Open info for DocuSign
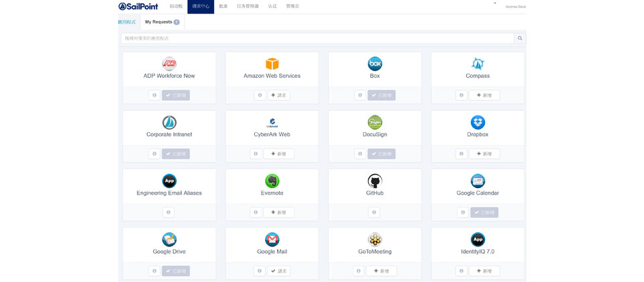The height and width of the screenshot is (282, 644). (360, 154)
